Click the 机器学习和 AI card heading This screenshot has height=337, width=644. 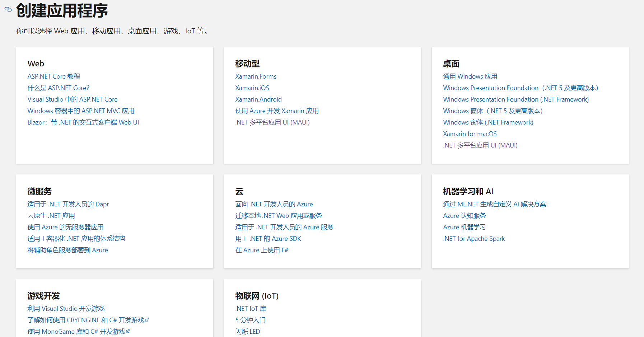468,191
